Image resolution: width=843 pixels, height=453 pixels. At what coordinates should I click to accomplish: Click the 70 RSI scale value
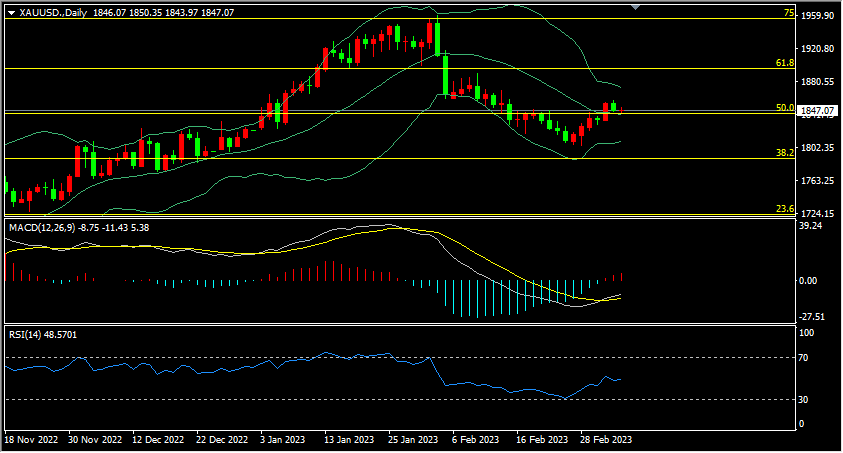804,358
